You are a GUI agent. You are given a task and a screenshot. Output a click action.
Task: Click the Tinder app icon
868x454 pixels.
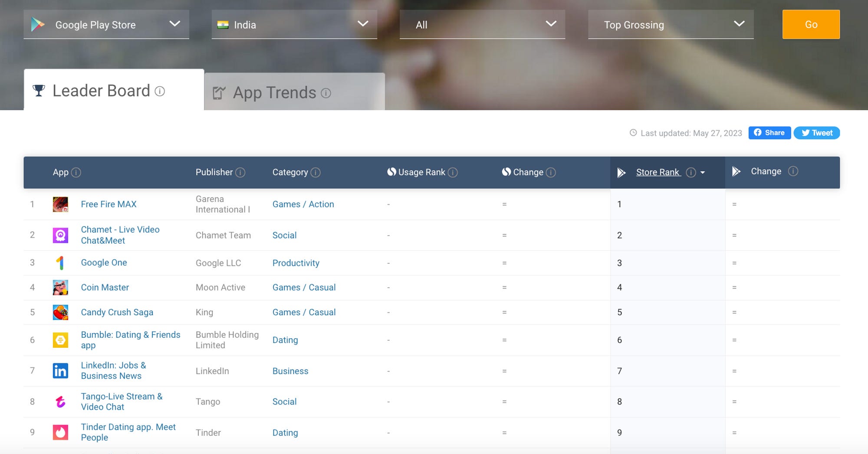(x=60, y=432)
